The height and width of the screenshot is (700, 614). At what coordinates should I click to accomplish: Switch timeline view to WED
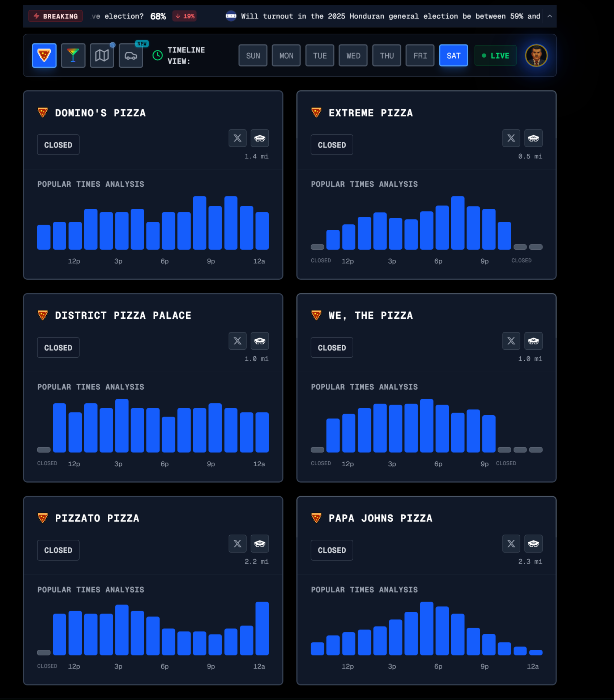coord(353,56)
